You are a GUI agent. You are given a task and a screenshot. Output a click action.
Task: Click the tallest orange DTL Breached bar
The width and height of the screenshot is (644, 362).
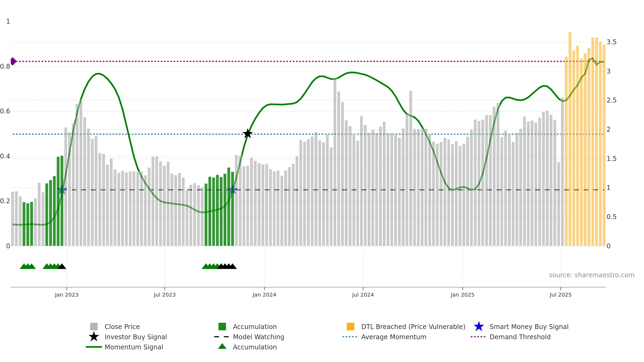click(x=570, y=139)
